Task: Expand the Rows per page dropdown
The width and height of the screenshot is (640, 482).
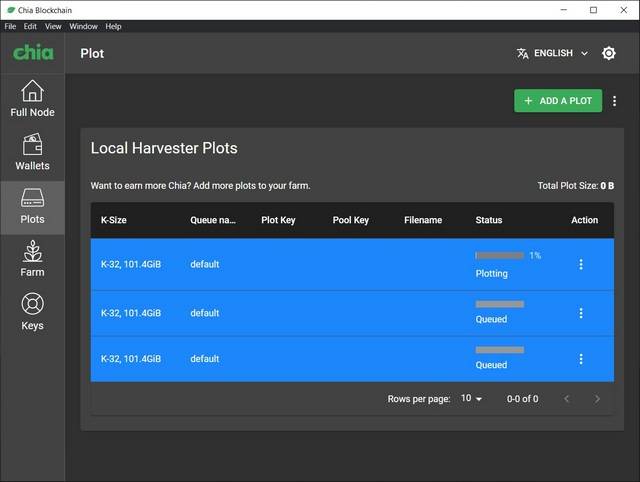Action: pyautogui.click(x=471, y=399)
